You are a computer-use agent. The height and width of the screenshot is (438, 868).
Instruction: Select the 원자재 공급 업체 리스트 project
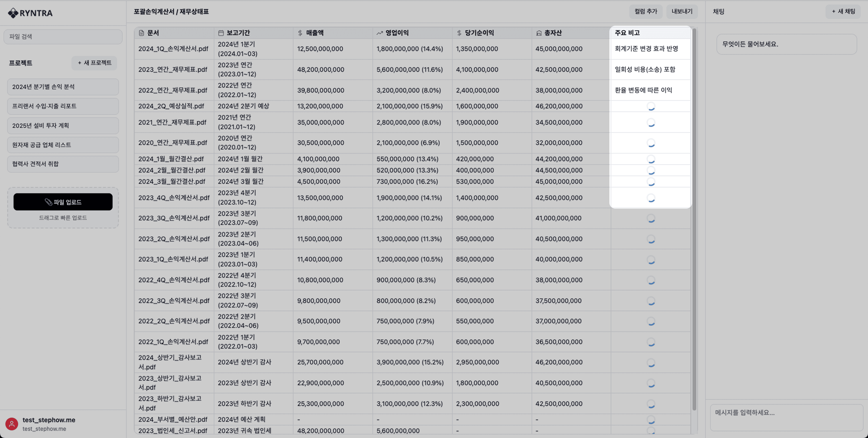[63, 145]
